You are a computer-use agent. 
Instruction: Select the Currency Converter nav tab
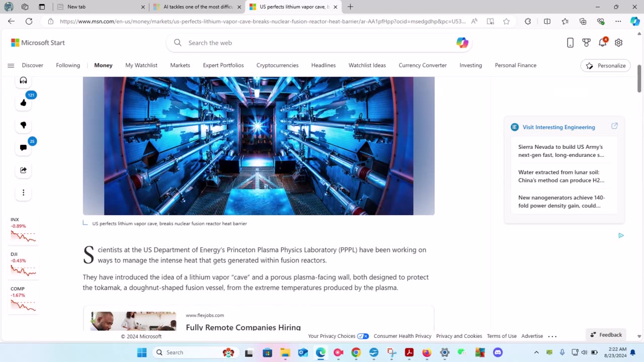423,65
